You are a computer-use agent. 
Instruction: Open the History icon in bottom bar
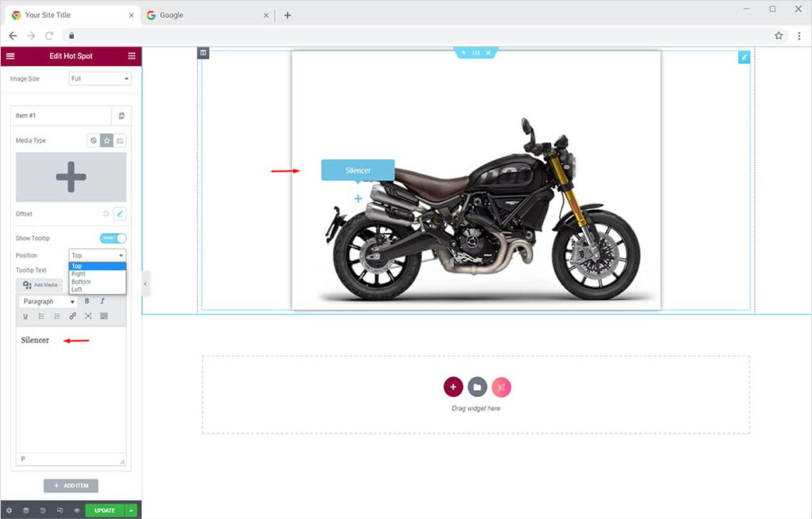coord(43,510)
